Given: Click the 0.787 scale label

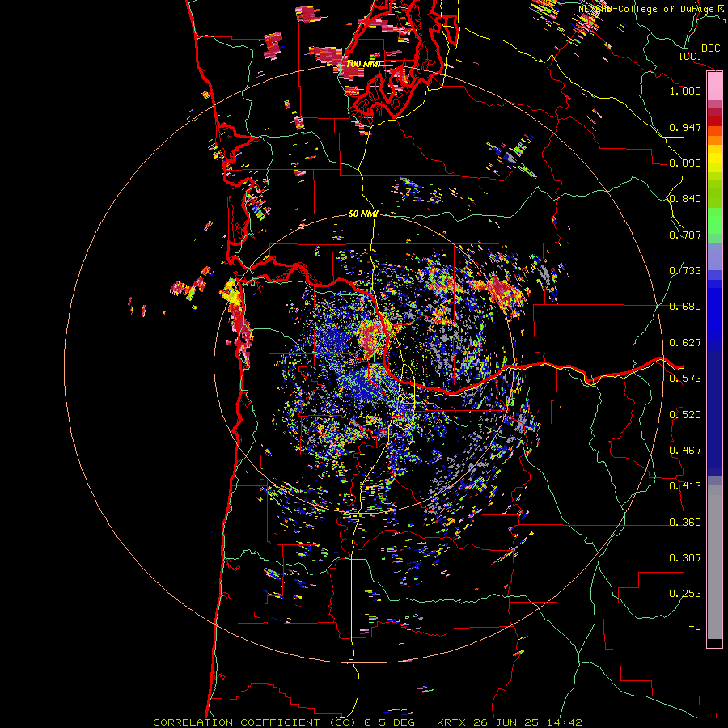Looking at the screenshot, I should [x=685, y=235].
